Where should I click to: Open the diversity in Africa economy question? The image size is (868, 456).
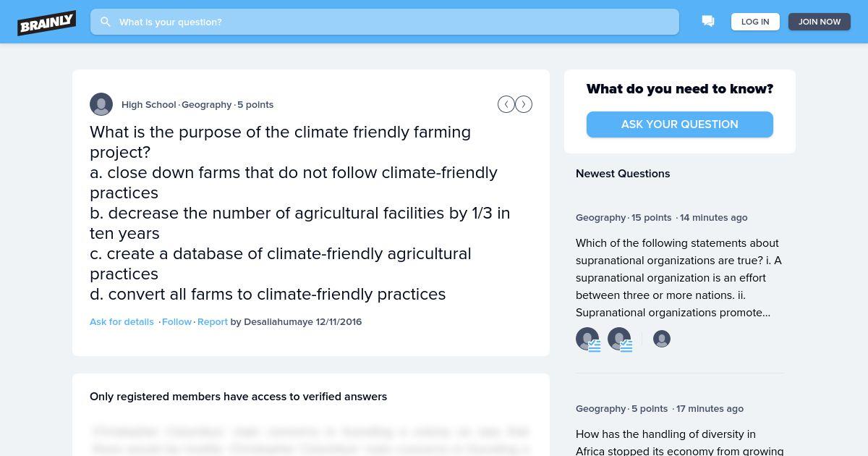(679, 442)
